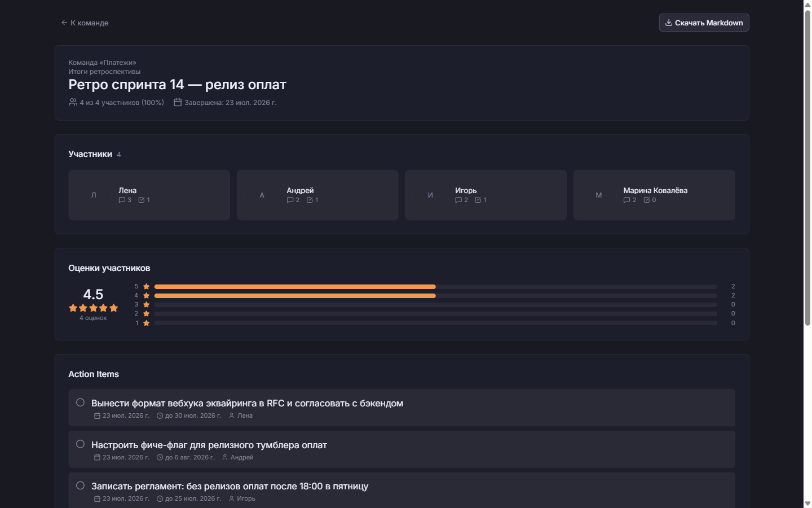Click the assignee icon beside «Лена» in the action item
Screen dimensions: 812x508
tap(232, 416)
